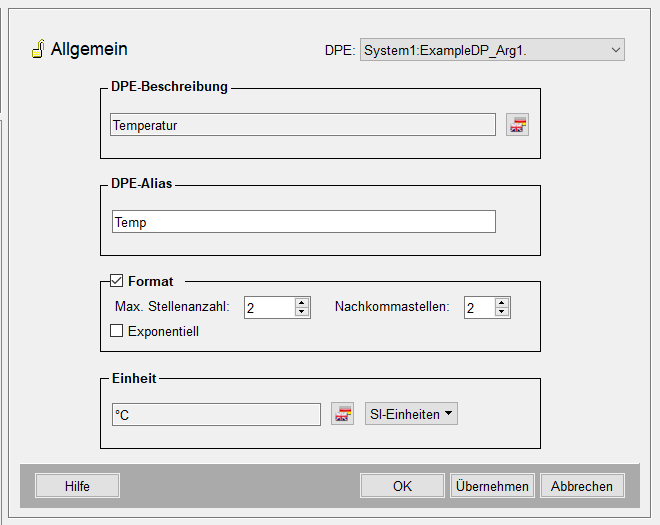
Task: Click into the Max. Stellenanzahl value box
Action: tap(267, 308)
